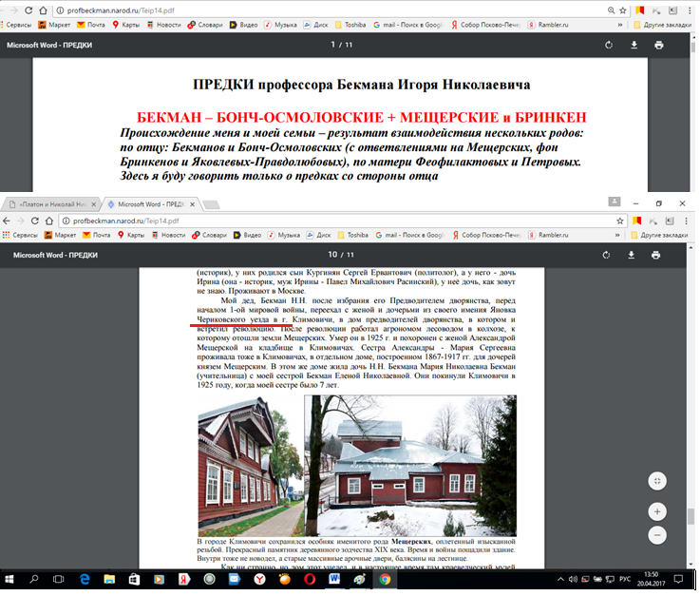Open Yandex bookmarks extension in lower window

click(637, 221)
